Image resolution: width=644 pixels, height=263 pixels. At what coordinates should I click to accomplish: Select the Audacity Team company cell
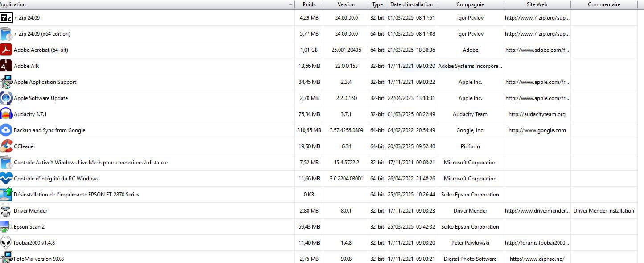coord(470,114)
